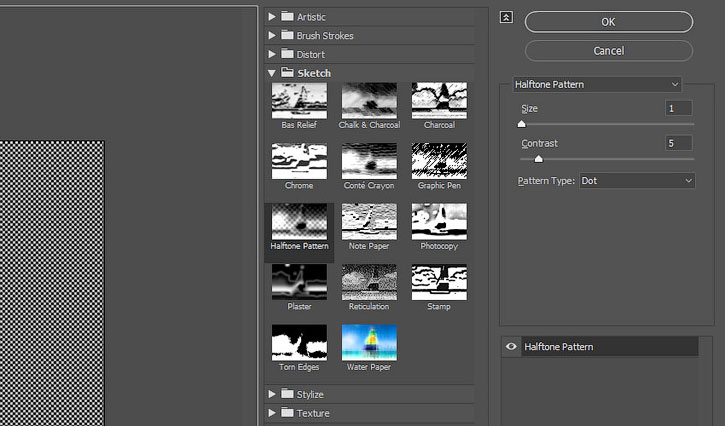The width and height of the screenshot is (725, 426).
Task: Click Cancel to dismiss filter gallery
Action: pyautogui.click(x=608, y=51)
